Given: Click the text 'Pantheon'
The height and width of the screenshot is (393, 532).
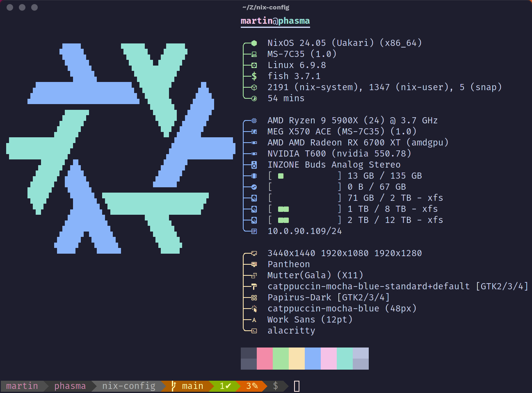Looking at the screenshot, I should pos(289,264).
